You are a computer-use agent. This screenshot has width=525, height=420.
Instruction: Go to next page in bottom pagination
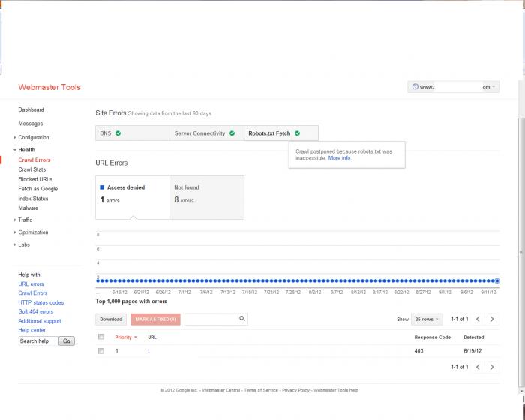point(492,367)
